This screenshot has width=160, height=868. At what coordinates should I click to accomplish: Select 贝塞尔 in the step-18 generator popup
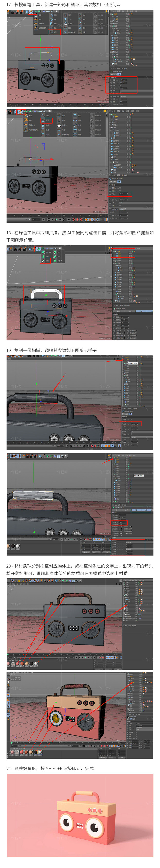[x=57, y=261]
